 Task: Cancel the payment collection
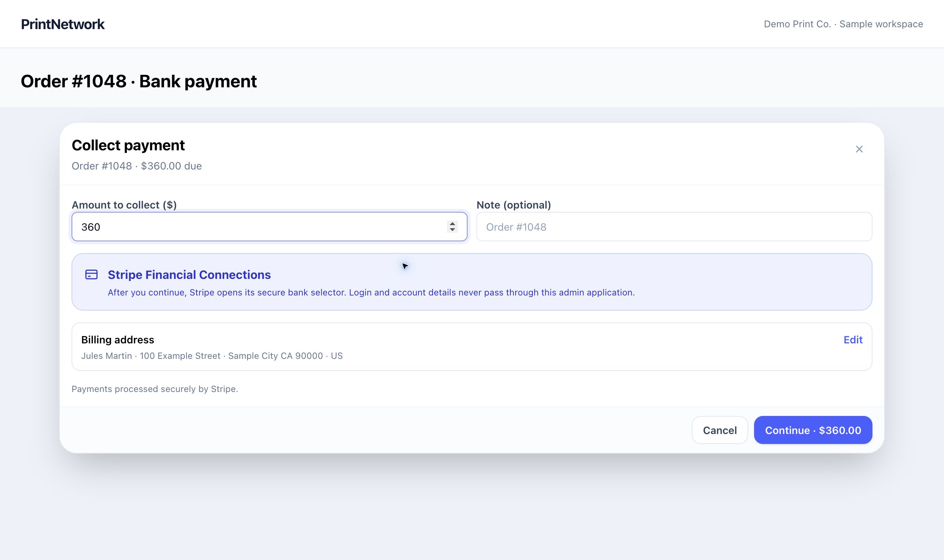point(719,430)
